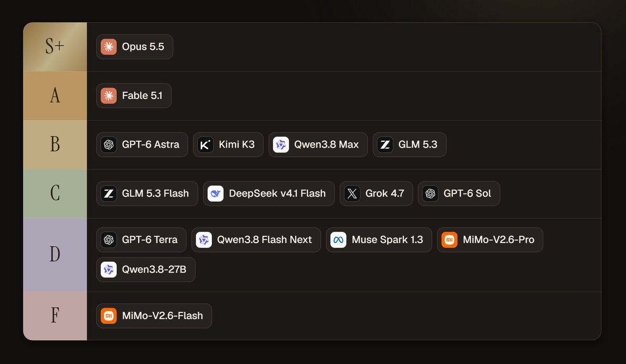Click the B tier label
The image size is (626, 364).
point(55,145)
